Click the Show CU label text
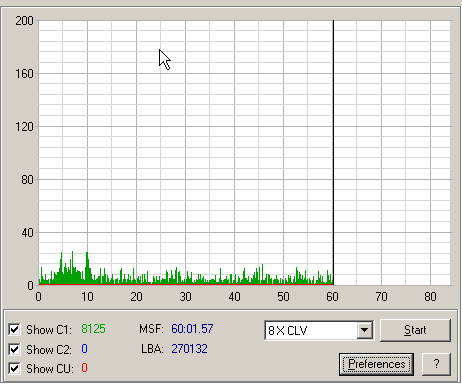462x384 pixels. (50, 369)
